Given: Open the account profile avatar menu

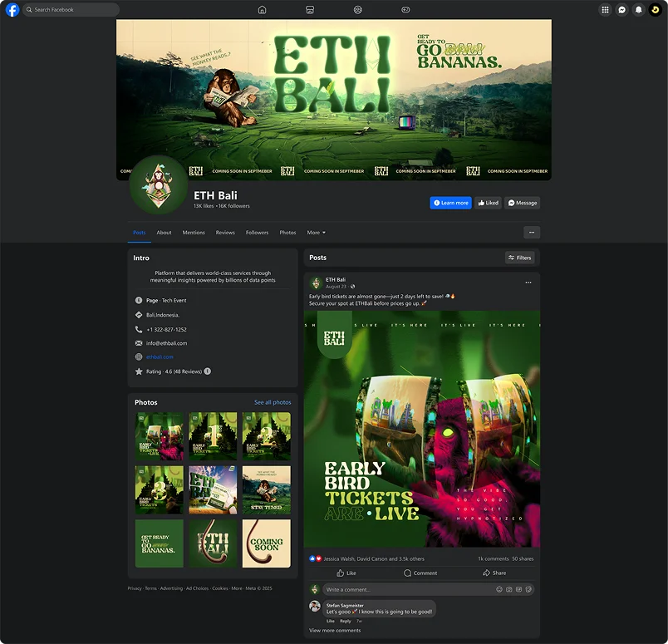Looking at the screenshot, I should click(x=656, y=9).
